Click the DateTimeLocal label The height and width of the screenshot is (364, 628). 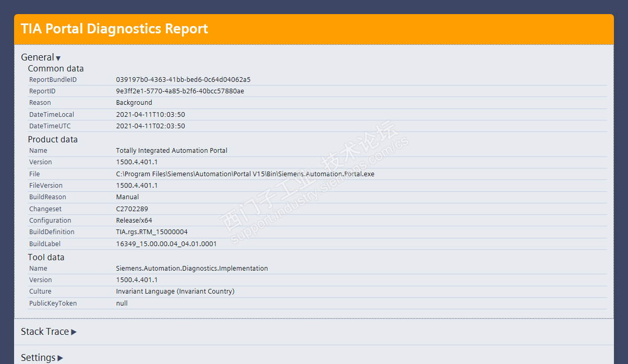[52, 115]
